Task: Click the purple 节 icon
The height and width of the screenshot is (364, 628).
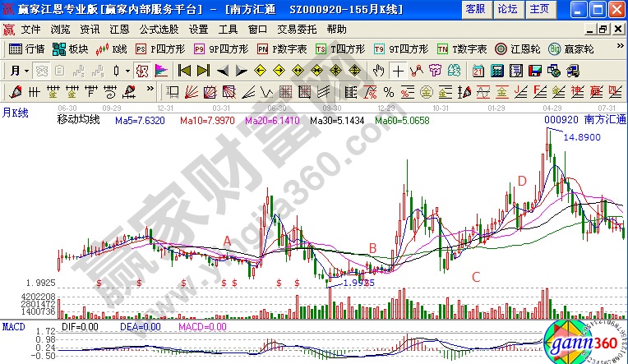Action: point(435,71)
